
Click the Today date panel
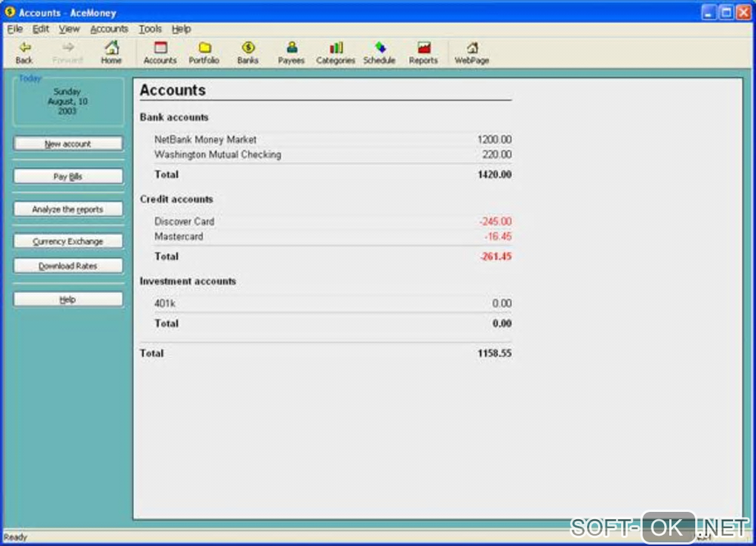[x=68, y=101]
